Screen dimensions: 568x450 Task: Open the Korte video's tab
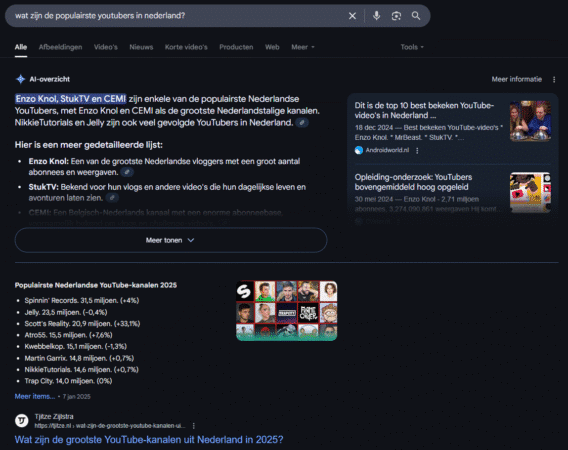(x=186, y=47)
